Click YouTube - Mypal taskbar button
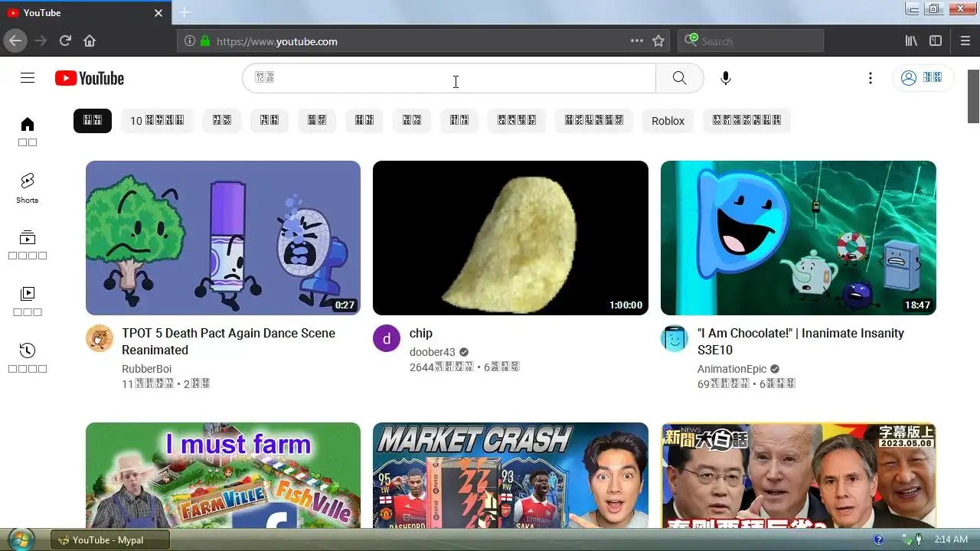The width and height of the screenshot is (980, 551). click(x=109, y=540)
